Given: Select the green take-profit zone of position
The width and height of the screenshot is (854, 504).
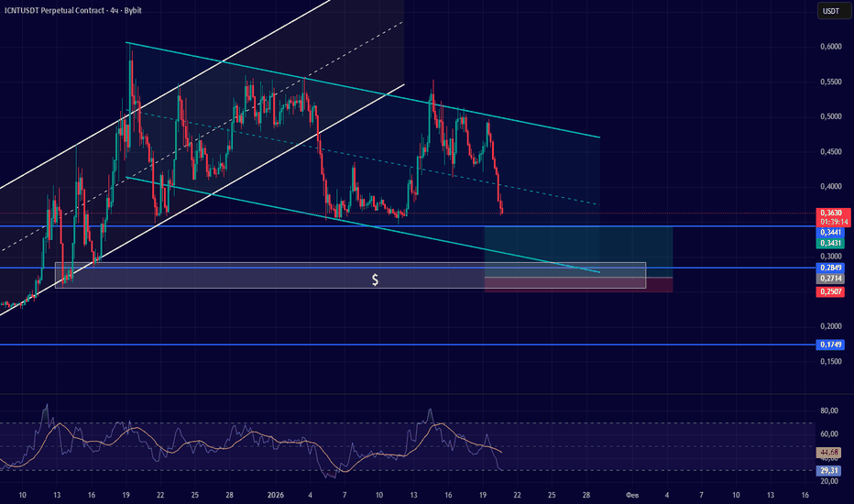Looking at the screenshot, I should [x=578, y=252].
